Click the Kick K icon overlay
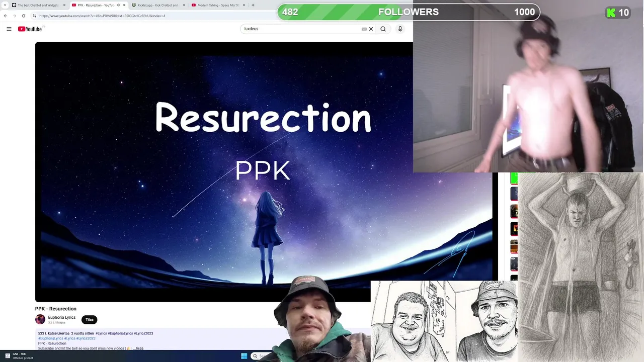This screenshot has width=644, height=362. click(x=611, y=13)
